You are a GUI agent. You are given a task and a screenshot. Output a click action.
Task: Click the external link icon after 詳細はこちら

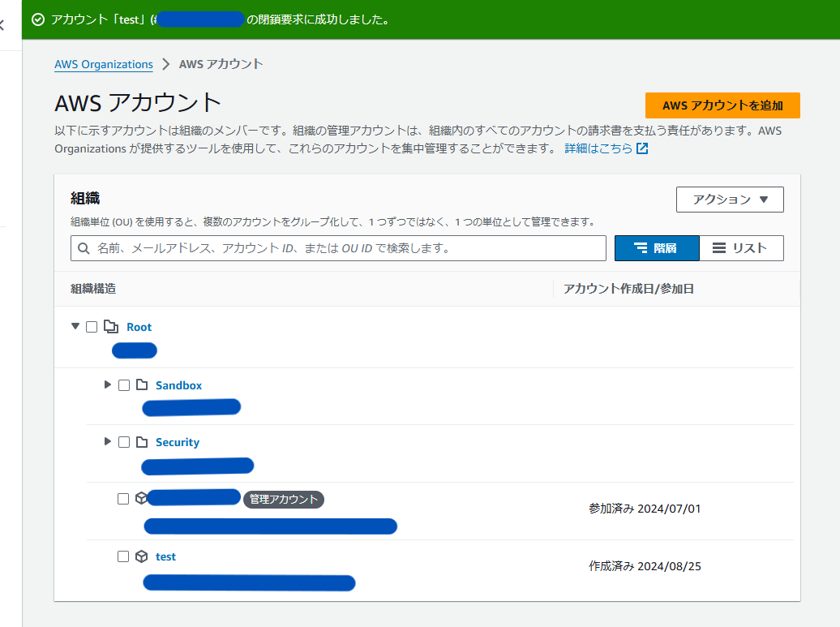[x=641, y=148]
